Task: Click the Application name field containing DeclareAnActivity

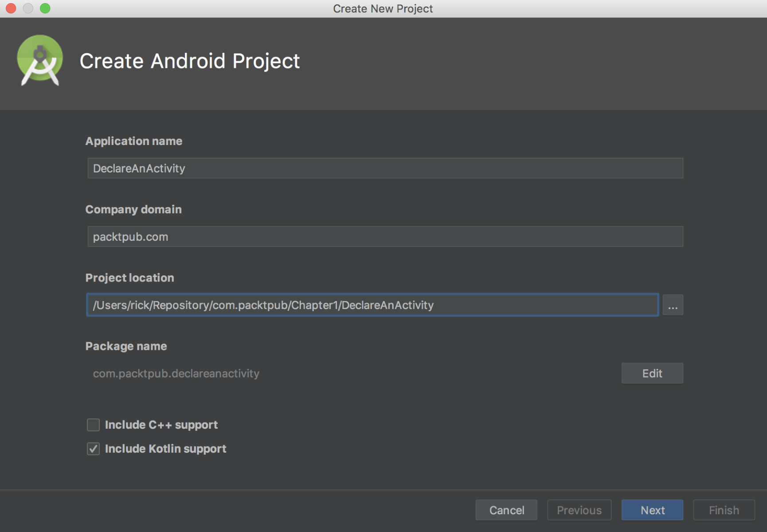Action: point(385,168)
